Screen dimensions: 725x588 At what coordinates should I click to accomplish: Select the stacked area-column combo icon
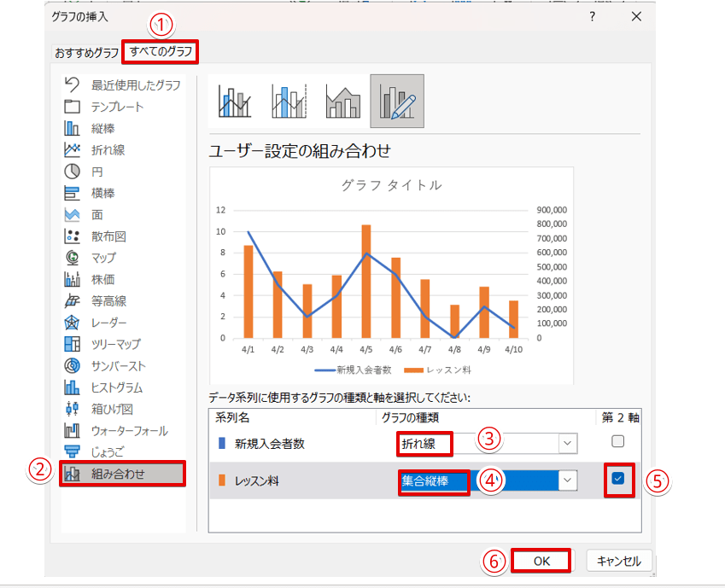343,102
